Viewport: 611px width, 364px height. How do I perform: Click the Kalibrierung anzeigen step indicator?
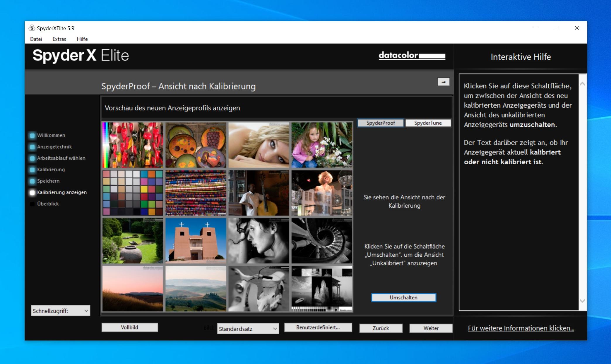pos(32,192)
